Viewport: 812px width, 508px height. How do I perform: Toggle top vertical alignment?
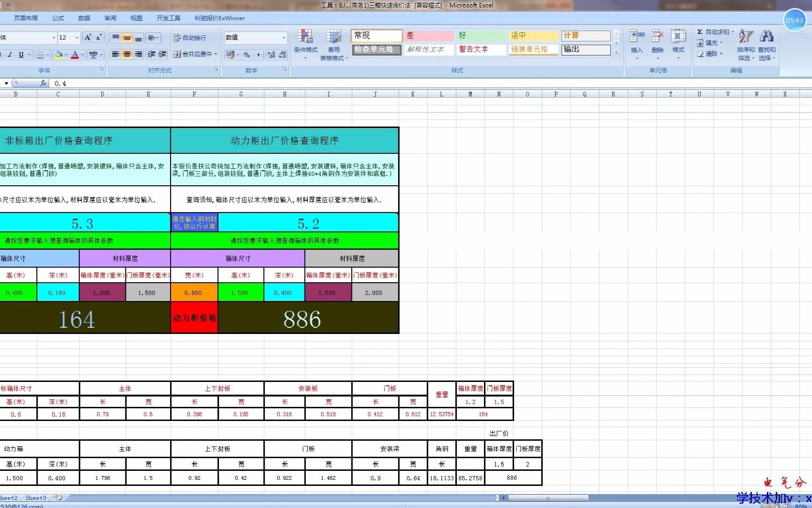pos(116,38)
